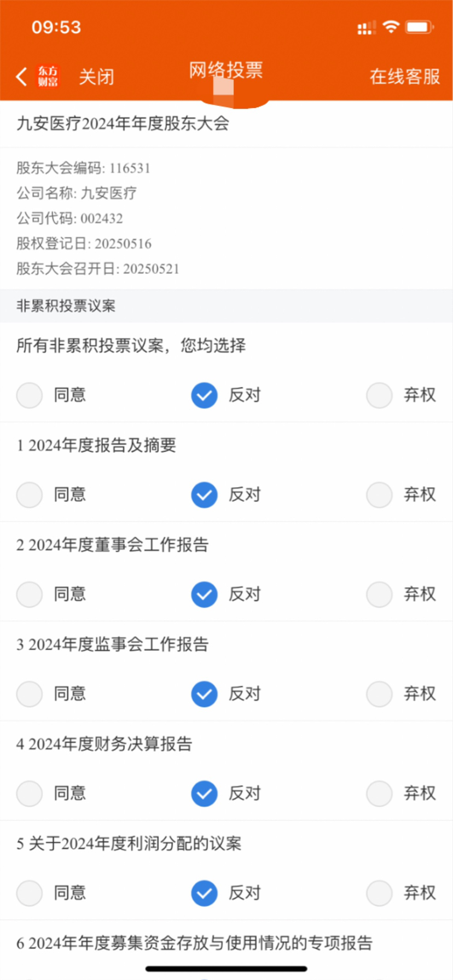Tap the battery status icon
The height and width of the screenshot is (980, 453).
419,27
